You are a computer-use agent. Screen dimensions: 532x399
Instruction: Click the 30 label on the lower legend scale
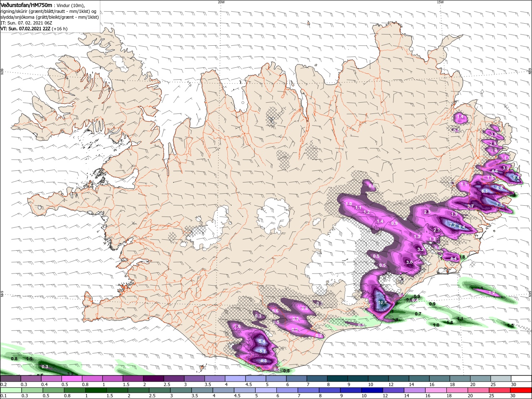point(513,396)
